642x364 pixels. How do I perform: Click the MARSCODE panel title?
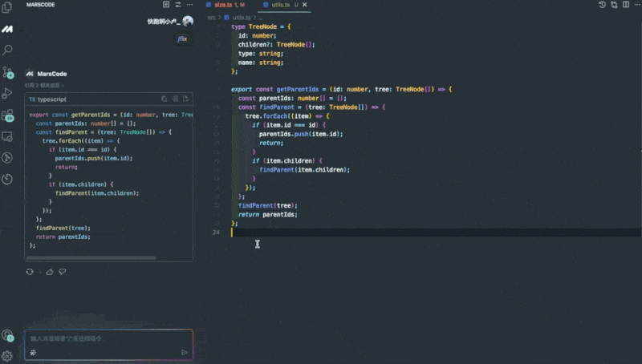41,5
